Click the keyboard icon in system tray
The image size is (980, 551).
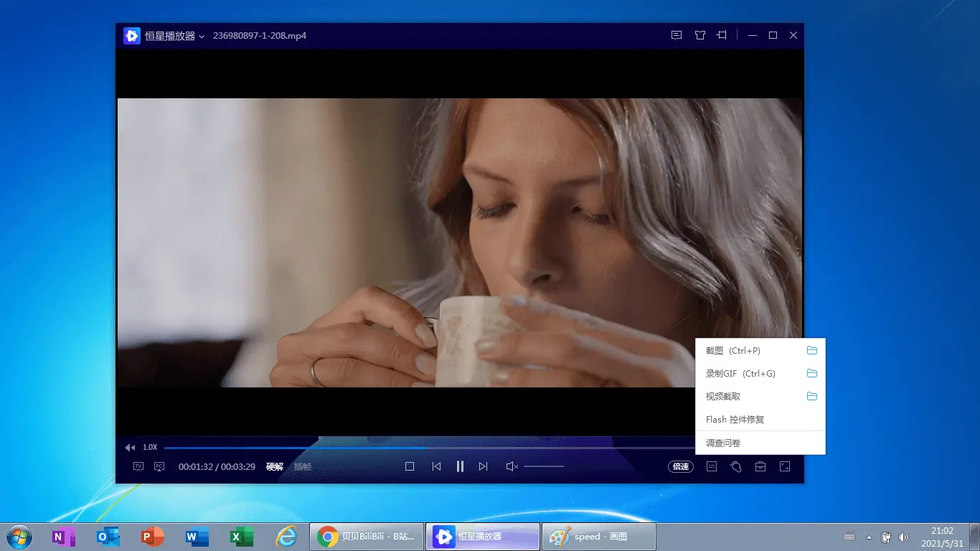pyautogui.click(x=849, y=537)
